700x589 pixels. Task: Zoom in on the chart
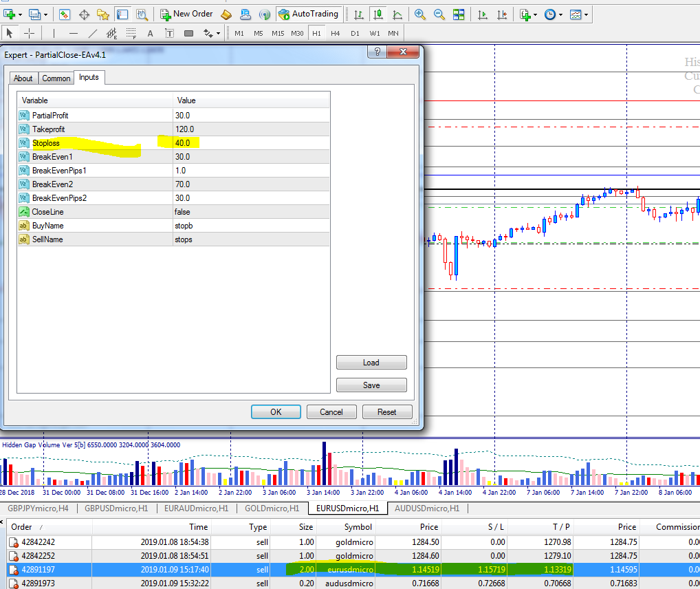[420, 14]
